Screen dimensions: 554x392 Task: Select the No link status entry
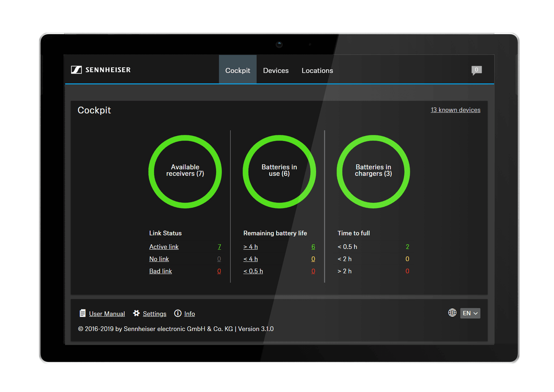pos(159,259)
